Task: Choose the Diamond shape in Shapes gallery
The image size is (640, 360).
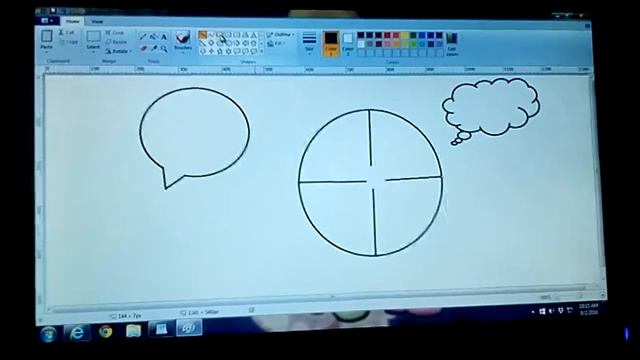Action: [211, 42]
